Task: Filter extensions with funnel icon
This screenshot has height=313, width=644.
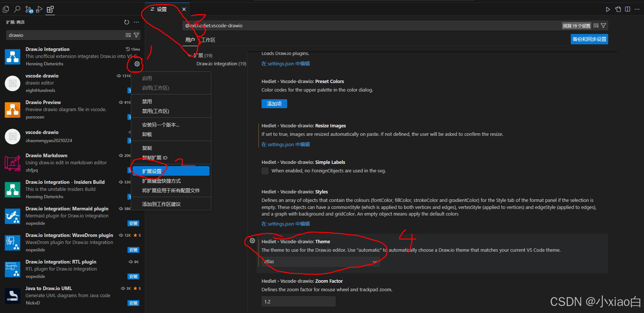Action: tap(136, 35)
